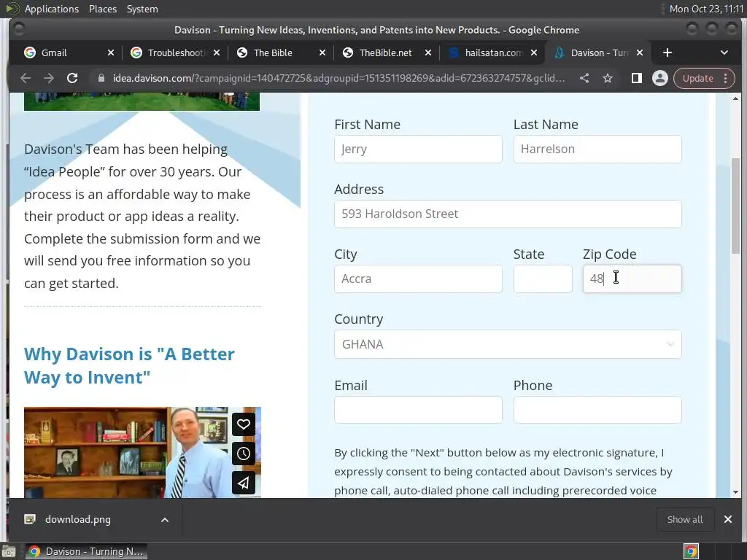This screenshot has height=560, width=747.
Task: Click the 'Why Davison is A Better Way' heading
Action: (129, 366)
